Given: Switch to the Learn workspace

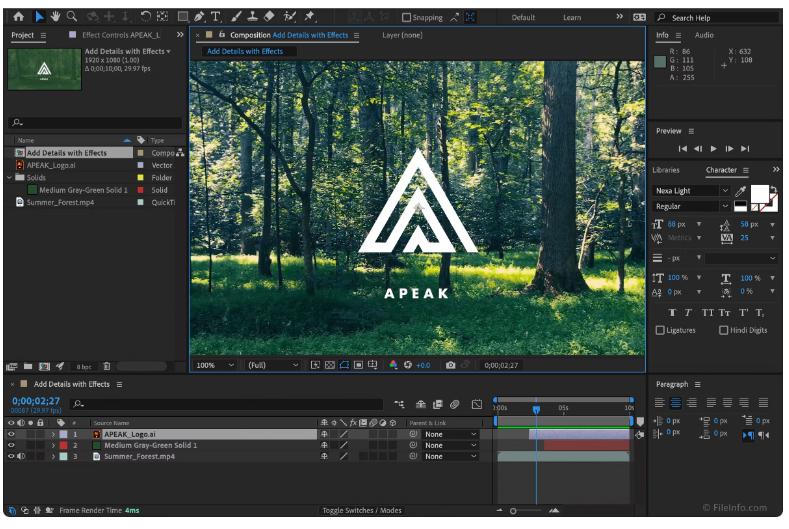Looking at the screenshot, I should click(572, 18).
